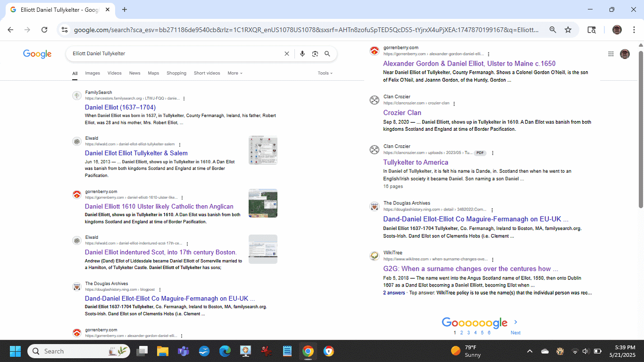Image resolution: width=644 pixels, height=362 pixels.
Task: Open Tullykelter to America PDF link
Action: pyautogui.click(x=416, y=162)
